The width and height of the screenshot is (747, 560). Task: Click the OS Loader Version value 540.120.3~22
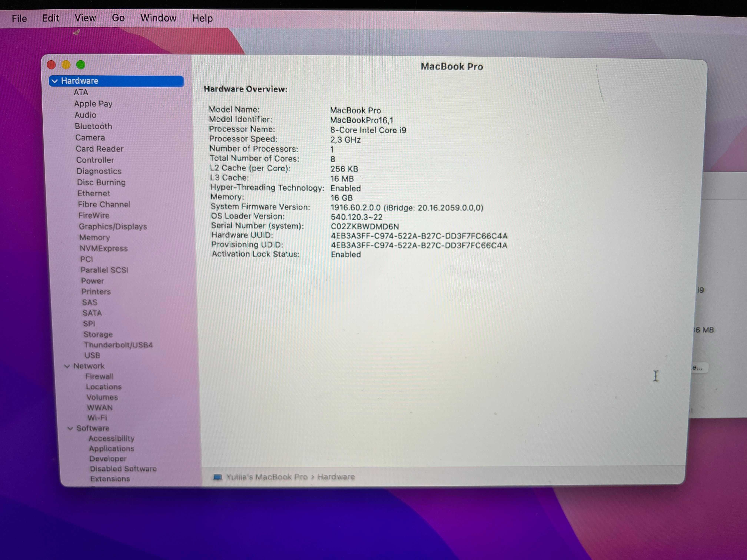[x=356, y=217]
